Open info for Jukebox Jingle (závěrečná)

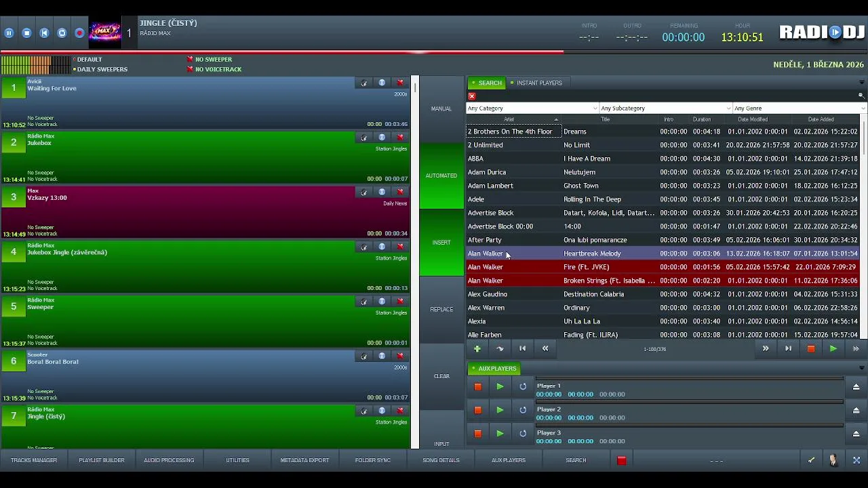(382, 247)
